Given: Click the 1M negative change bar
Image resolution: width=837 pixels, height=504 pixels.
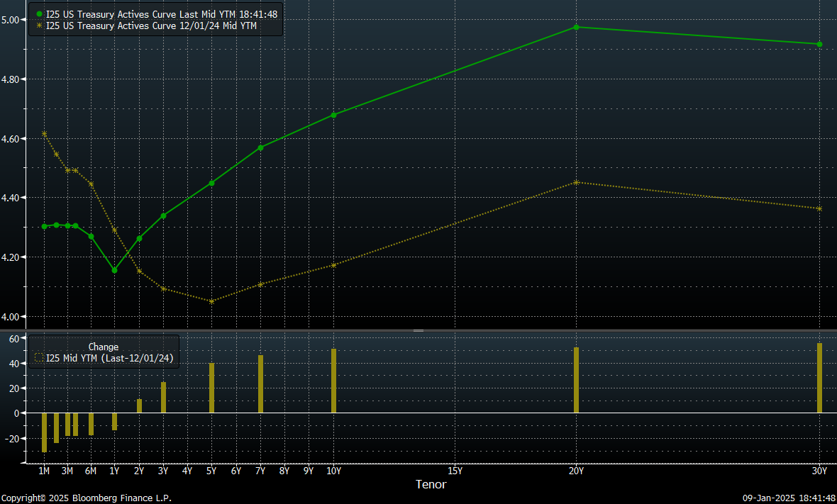Looking at the screenshot, I should 44,432.
